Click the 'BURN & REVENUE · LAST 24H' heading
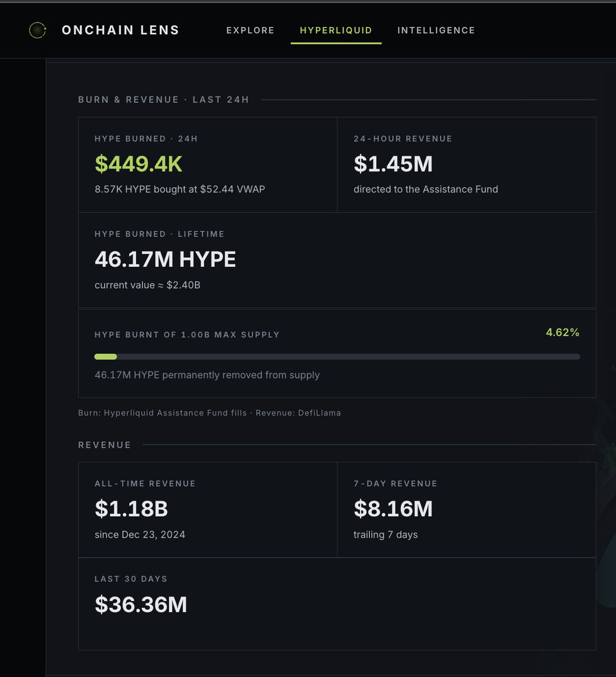The image size is (616, 677). [x=164, y=100]
